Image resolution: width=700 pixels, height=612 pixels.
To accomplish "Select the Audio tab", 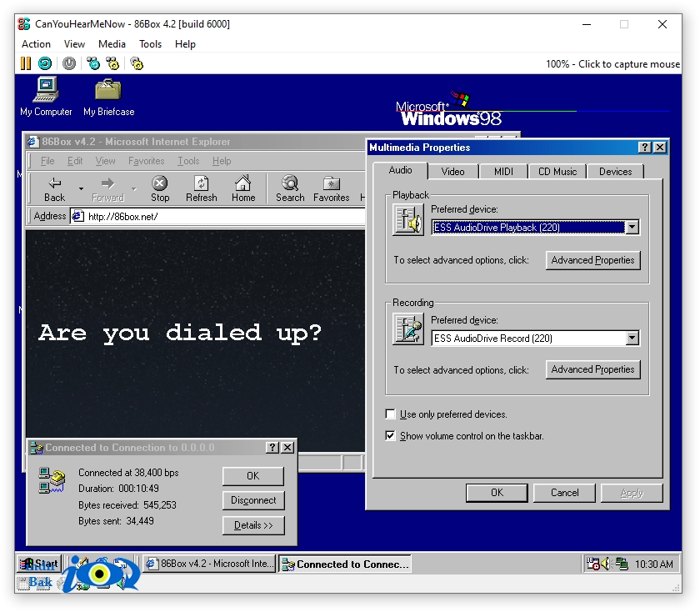I will [400, 170].
